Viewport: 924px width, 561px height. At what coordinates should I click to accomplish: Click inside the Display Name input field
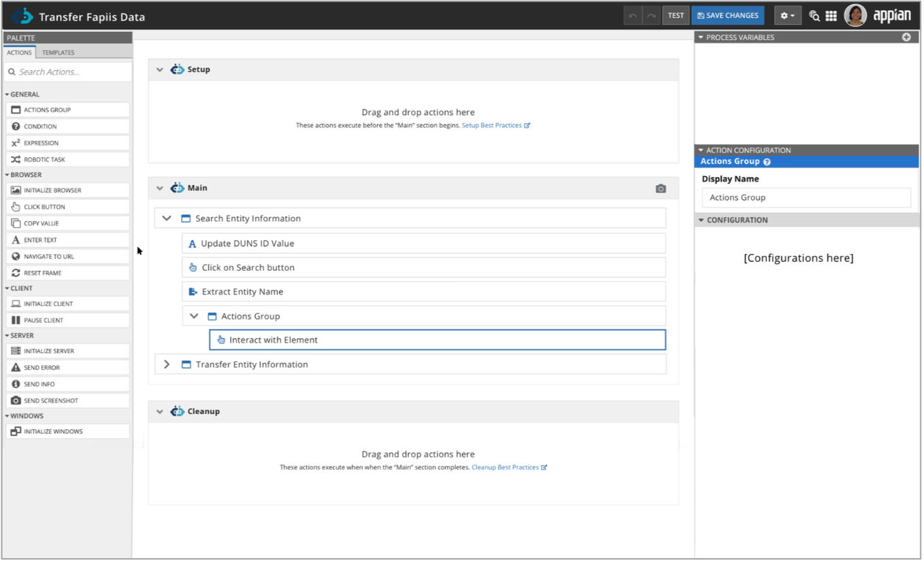(x=806, y=197)
